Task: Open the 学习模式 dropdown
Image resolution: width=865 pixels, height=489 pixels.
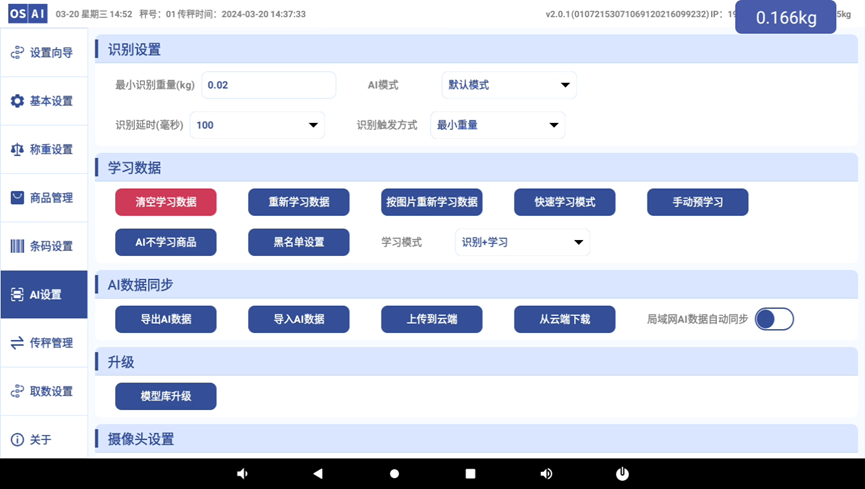Action: pyautogui.click(x=522, y=242)
